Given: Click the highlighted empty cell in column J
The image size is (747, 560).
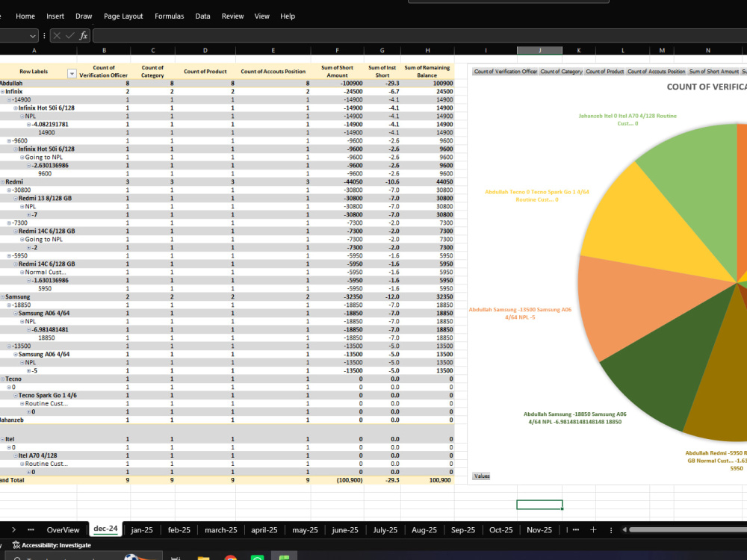Looking at the screenshot, I should pyautogui.click(x=539, y=505).
